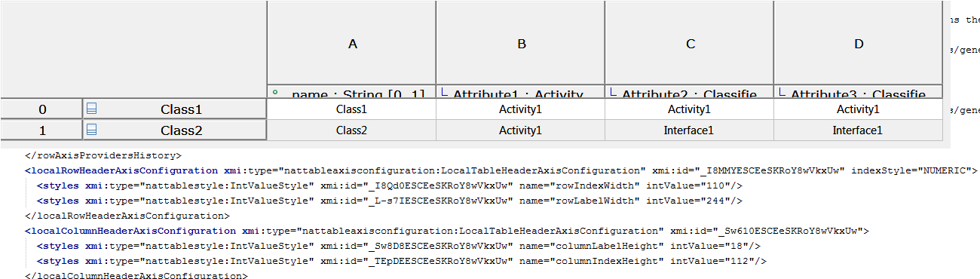
Task: Click the name String property icon
Action: (275, 93)
